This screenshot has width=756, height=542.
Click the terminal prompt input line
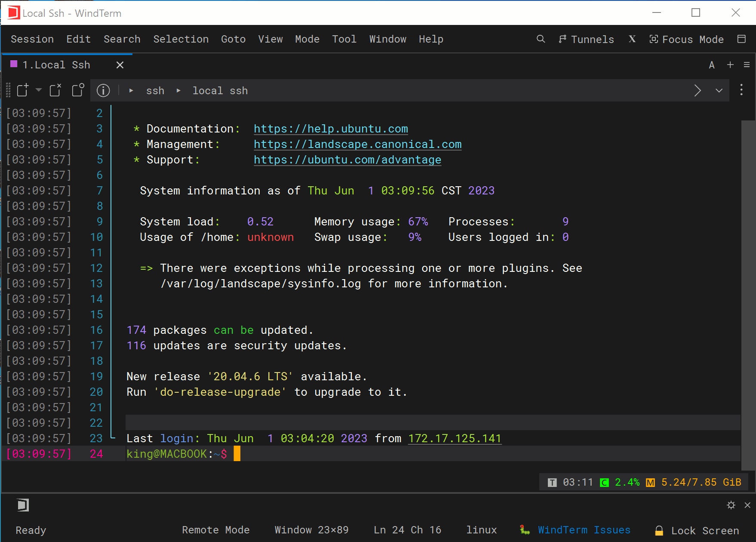[x=433, y=454]
